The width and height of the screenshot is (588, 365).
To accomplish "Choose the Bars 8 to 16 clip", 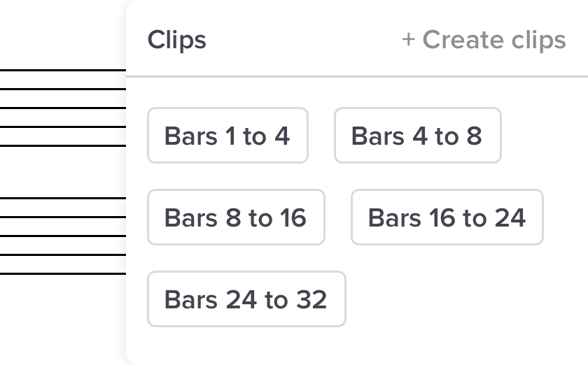I will [x=236, y=217].
